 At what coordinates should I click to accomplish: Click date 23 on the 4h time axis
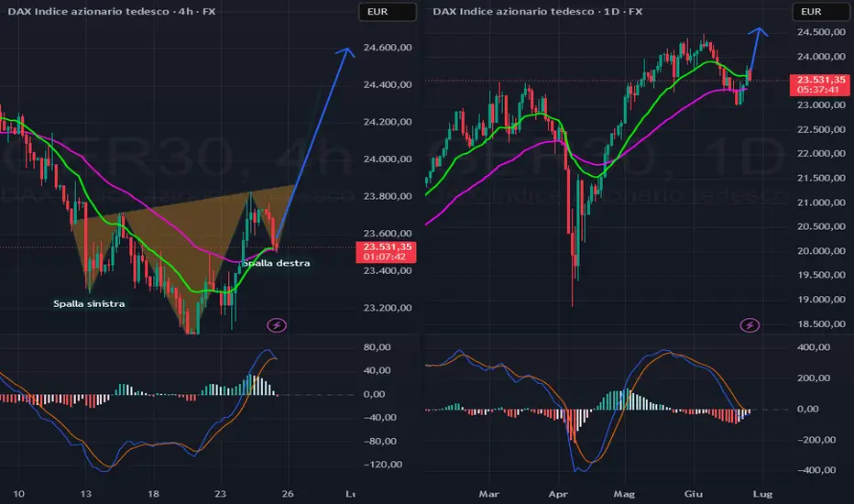[220, 494]
